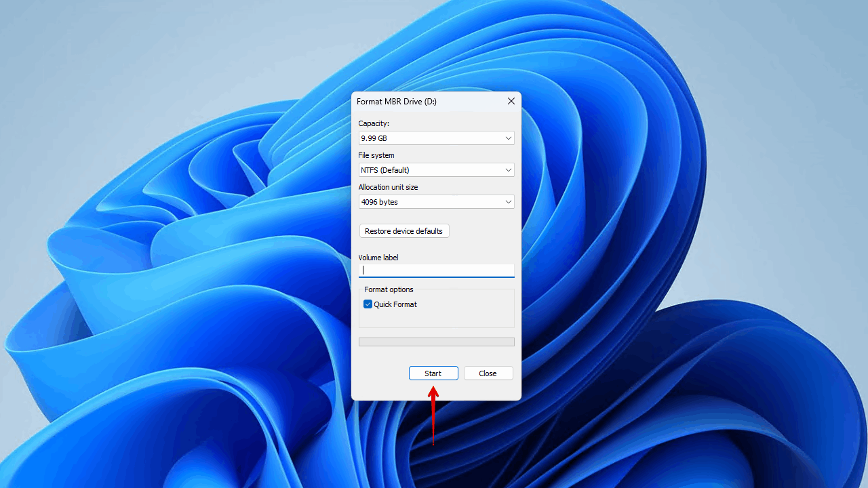The width and height of the screenshot is (868, 488).
Task: Disable the Quick Format checkbox
Action: (368, 304)
